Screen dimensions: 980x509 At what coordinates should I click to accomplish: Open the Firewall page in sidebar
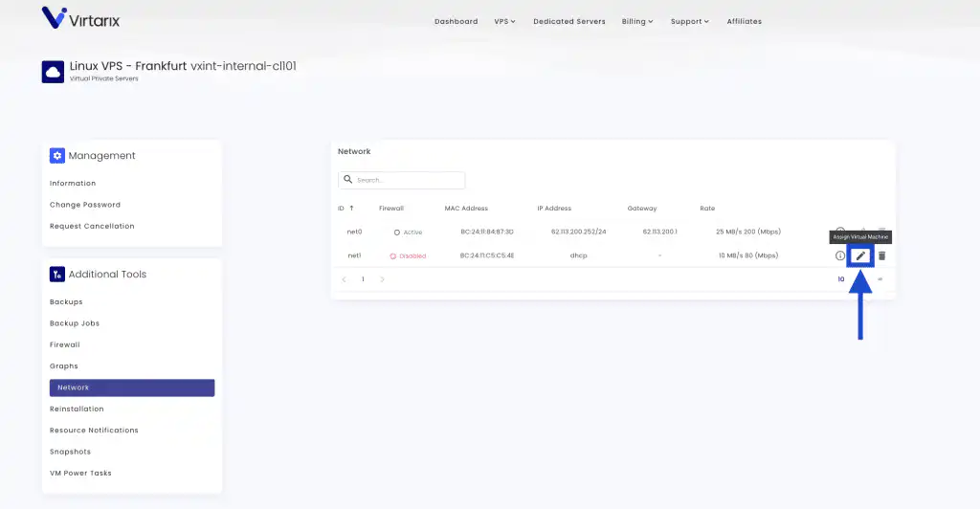[x=65, y=344]
